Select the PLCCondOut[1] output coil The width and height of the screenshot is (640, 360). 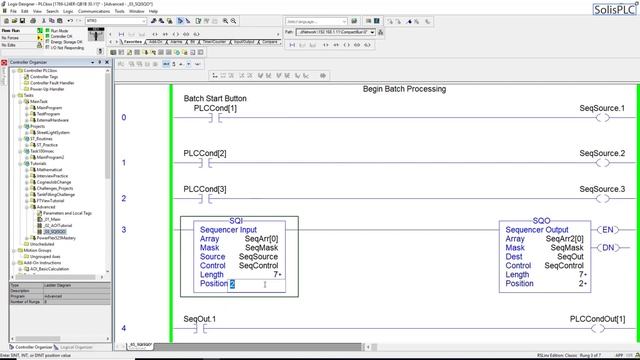[598, 329]
